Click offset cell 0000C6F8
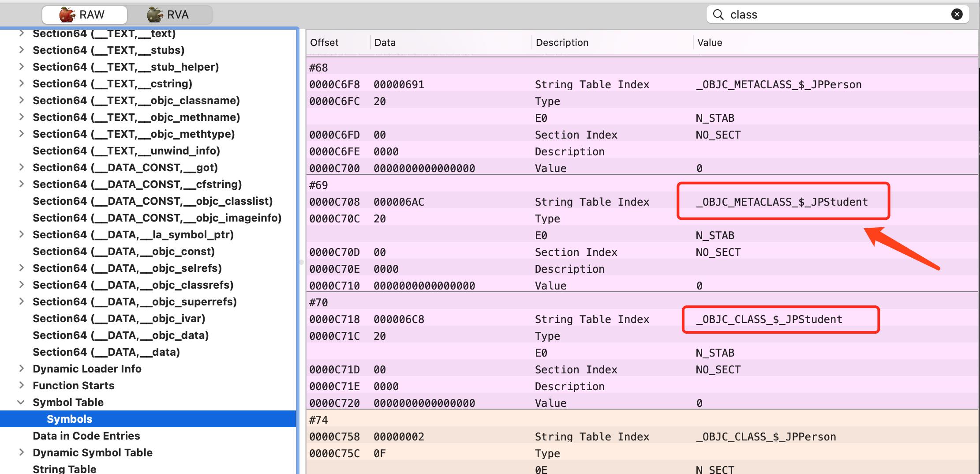The width and height of the screenshot is (980, 474). tap(334, 84)
